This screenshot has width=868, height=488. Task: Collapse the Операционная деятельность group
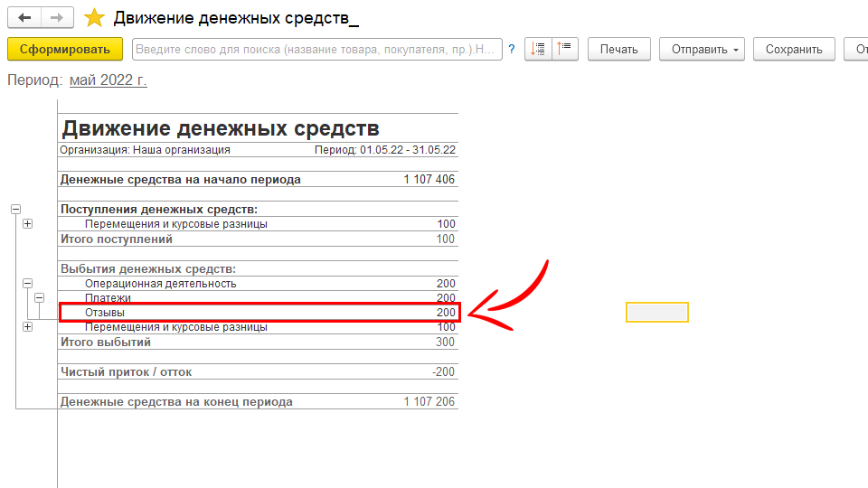click(27, 283)
